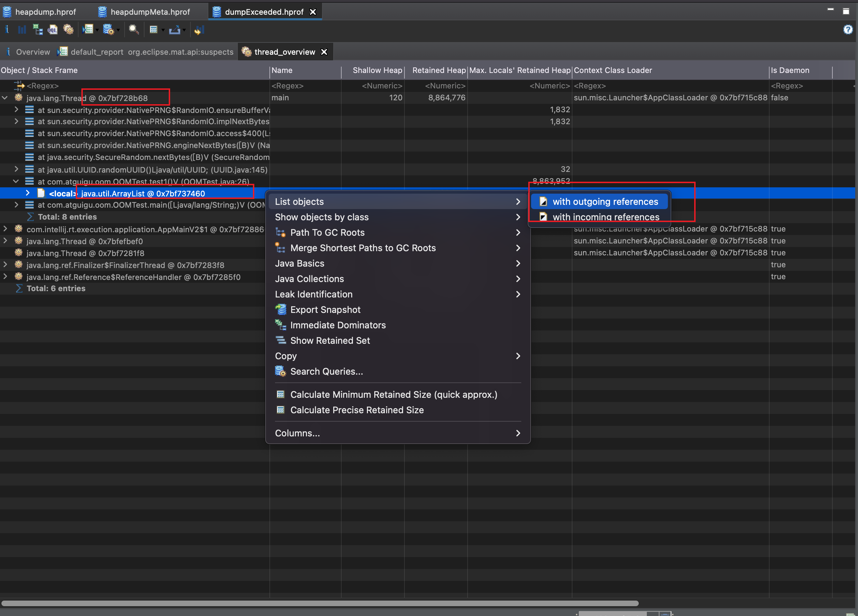
Task: Click the compare to another heap dump icon
Action: pos(199,29)
